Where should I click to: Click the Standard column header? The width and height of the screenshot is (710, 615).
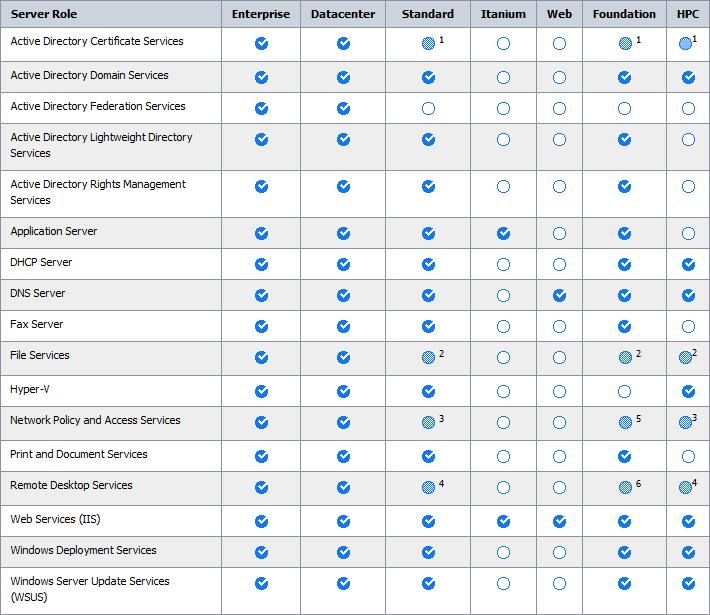(427, 14)
